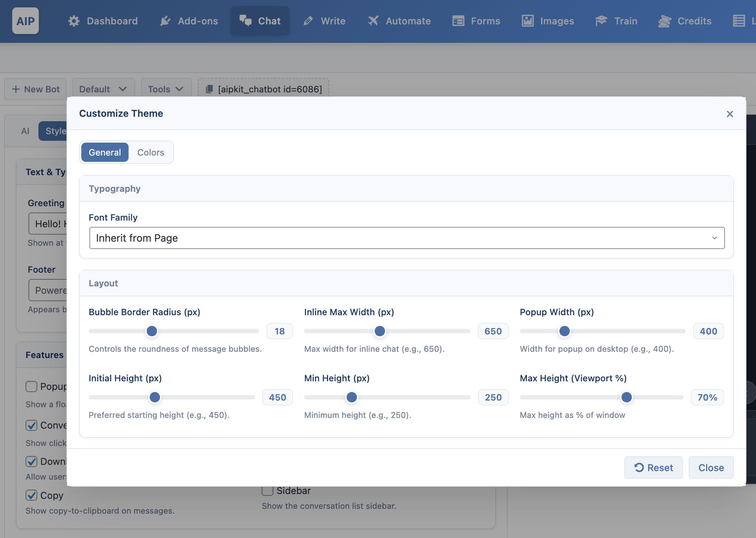The image size is (756, 538).
Task: Click the Popup Width value 400
Action: [x=708, y=331]
